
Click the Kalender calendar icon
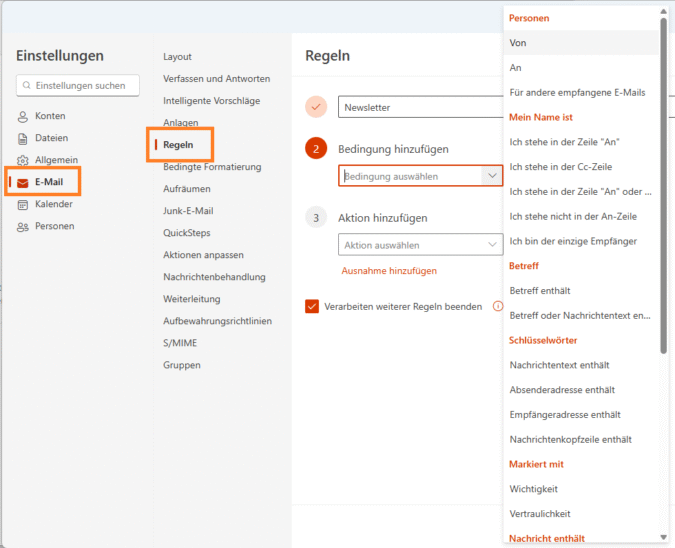click(23, 204)
